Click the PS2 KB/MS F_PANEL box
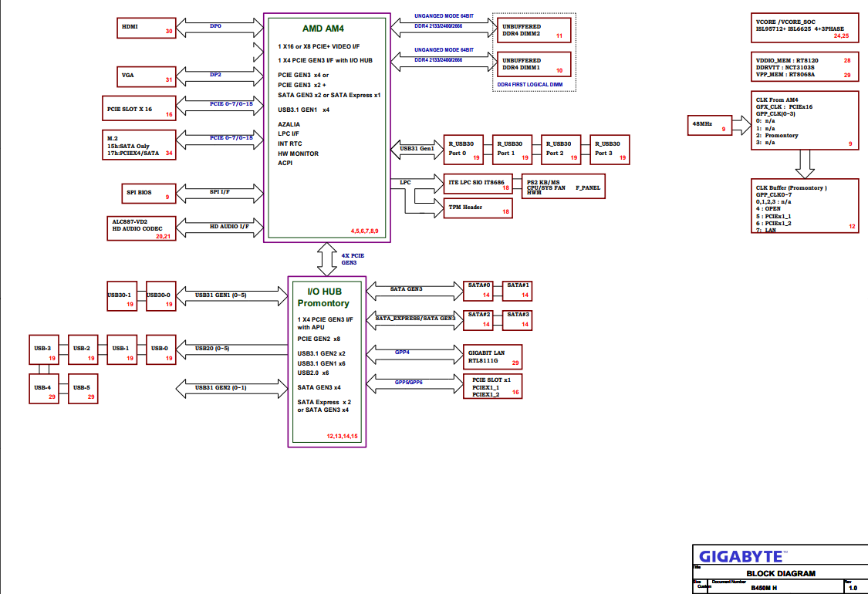Viewport: 868px width, 594px height. (563, 187)
